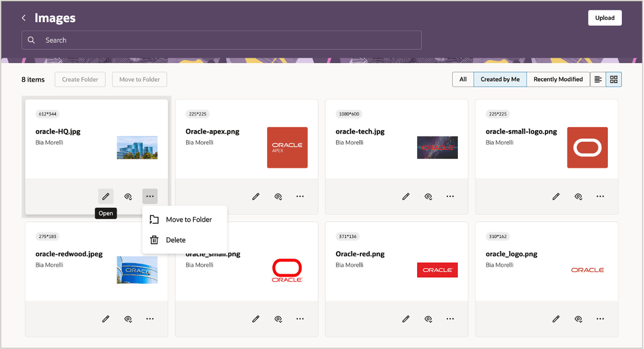Click the oracle_logo.png thumbnail

point(587,270)
